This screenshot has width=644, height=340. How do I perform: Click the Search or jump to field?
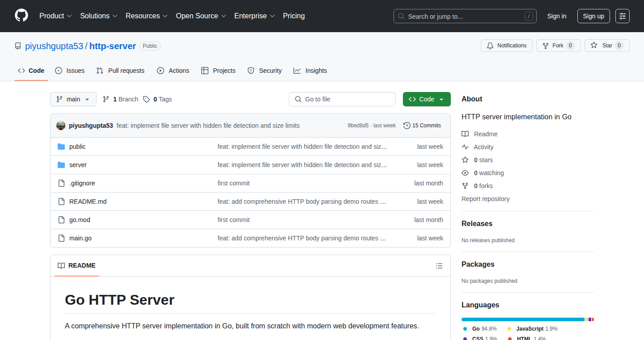(465, 16)
